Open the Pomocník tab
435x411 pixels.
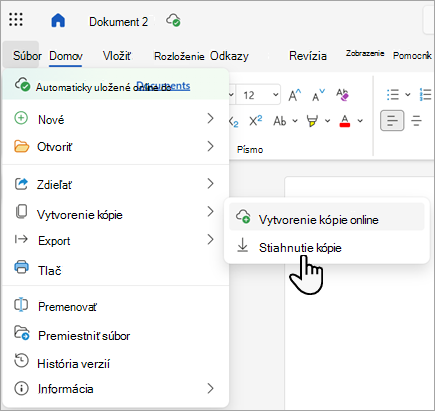coord(412,55)
